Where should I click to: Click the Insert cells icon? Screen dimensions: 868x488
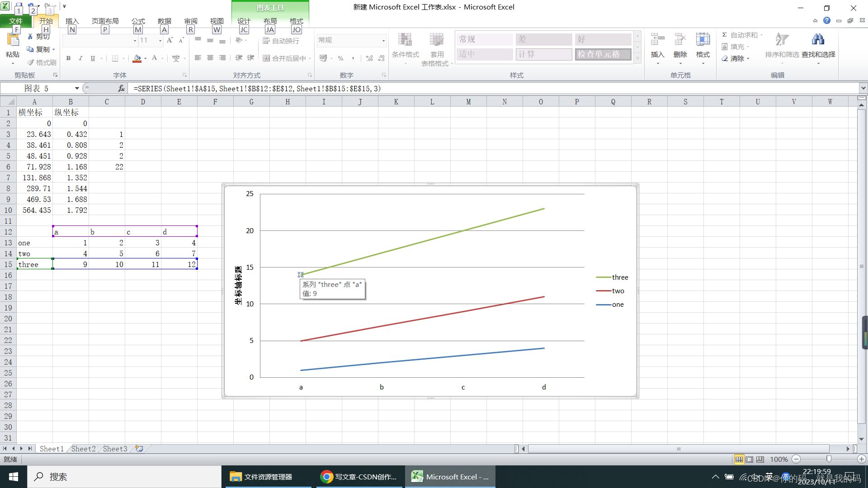(657, 40)
